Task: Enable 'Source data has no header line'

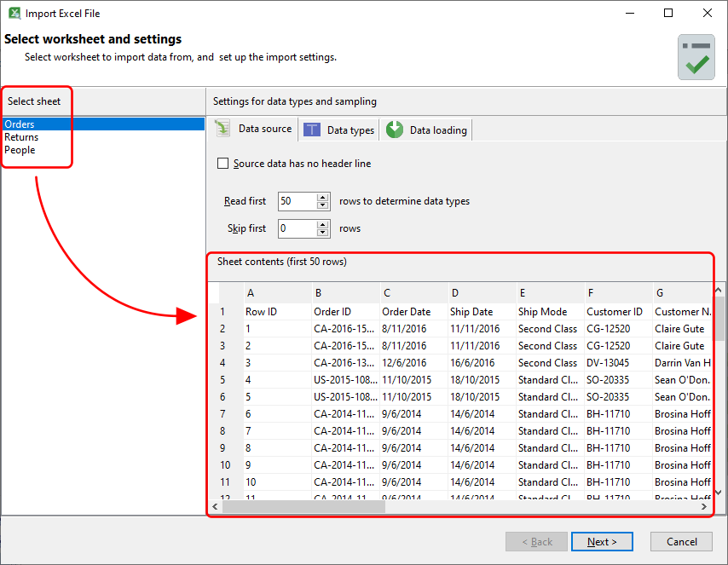Action: click(223, 164)
